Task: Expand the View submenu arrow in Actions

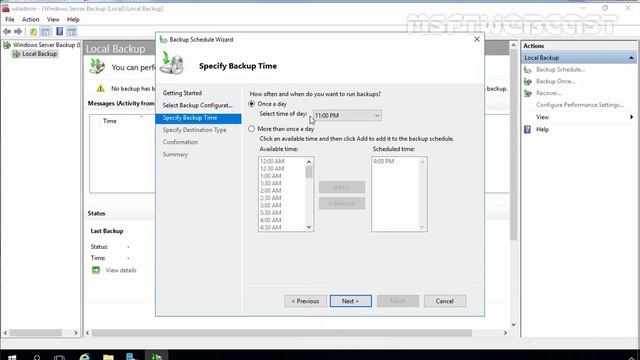Action: point(631,117)
